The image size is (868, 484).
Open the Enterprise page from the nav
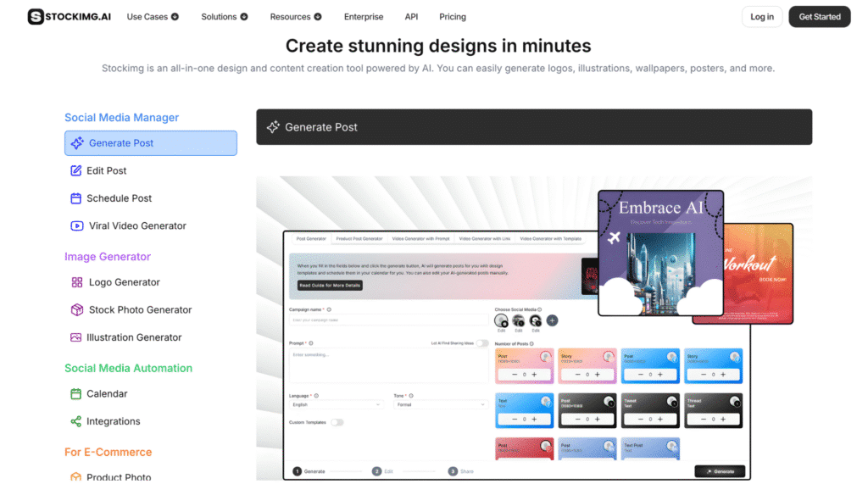pos(364,17)
